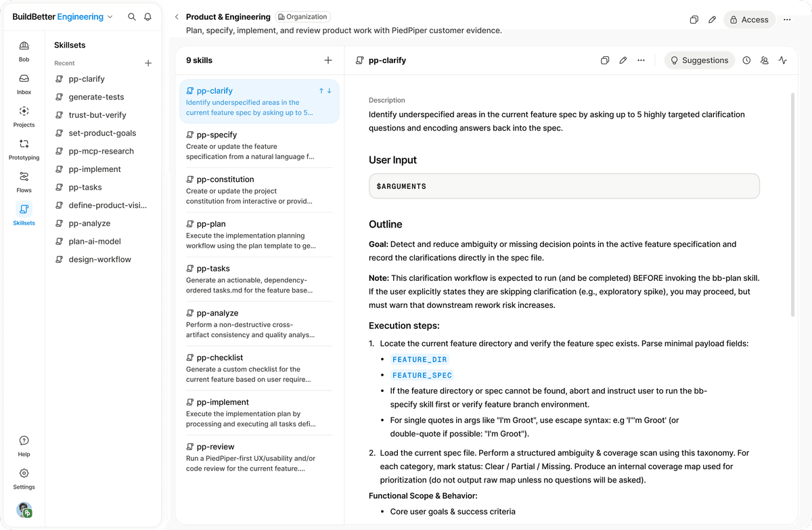Open version history clock icon
The image size is (812, 530).
click(x=746, y=60)
